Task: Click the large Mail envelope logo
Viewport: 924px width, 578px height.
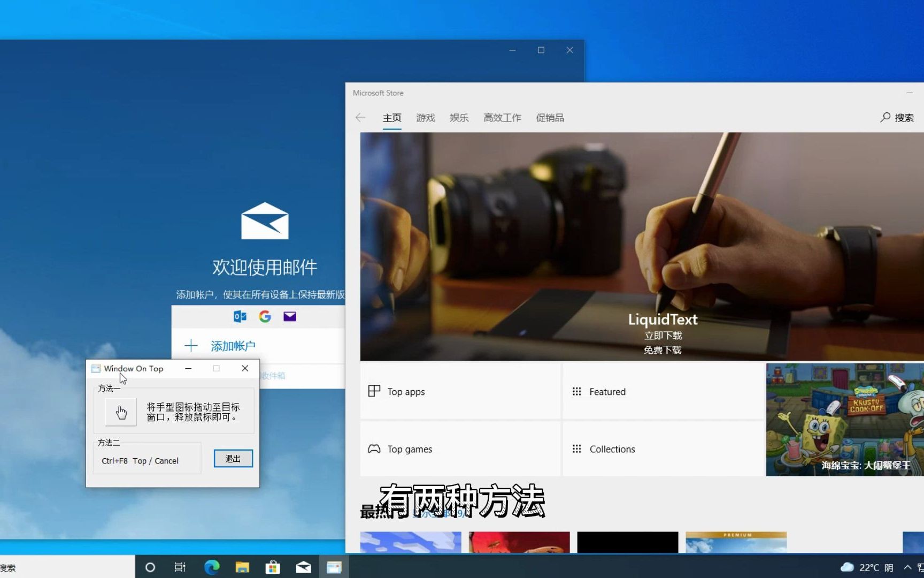Action: (265, 220)
